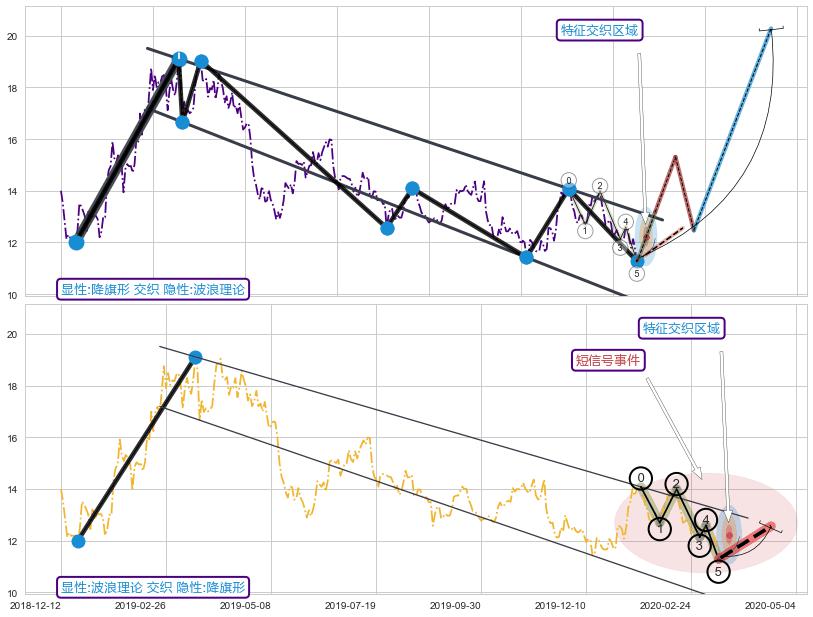Click wave marker 5 in top chart
This screenshot has width=813, height=617.
(637, 273)
